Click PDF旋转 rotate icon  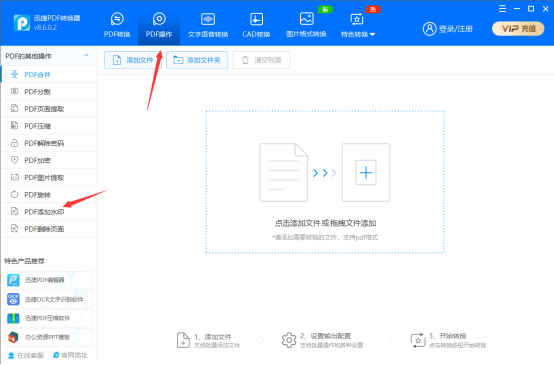tap(14, 194)
